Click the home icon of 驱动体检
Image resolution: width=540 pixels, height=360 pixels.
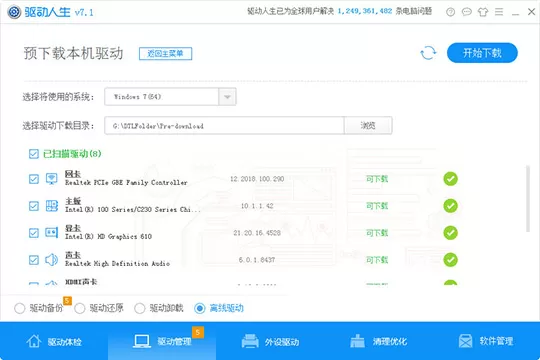coord(34,341)
